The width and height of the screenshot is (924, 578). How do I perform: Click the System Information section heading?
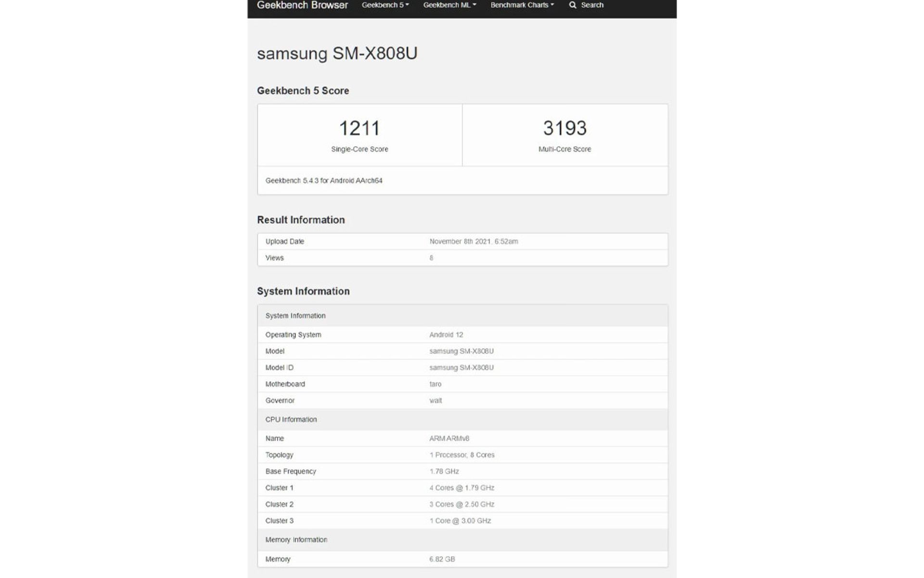point(303,291)
